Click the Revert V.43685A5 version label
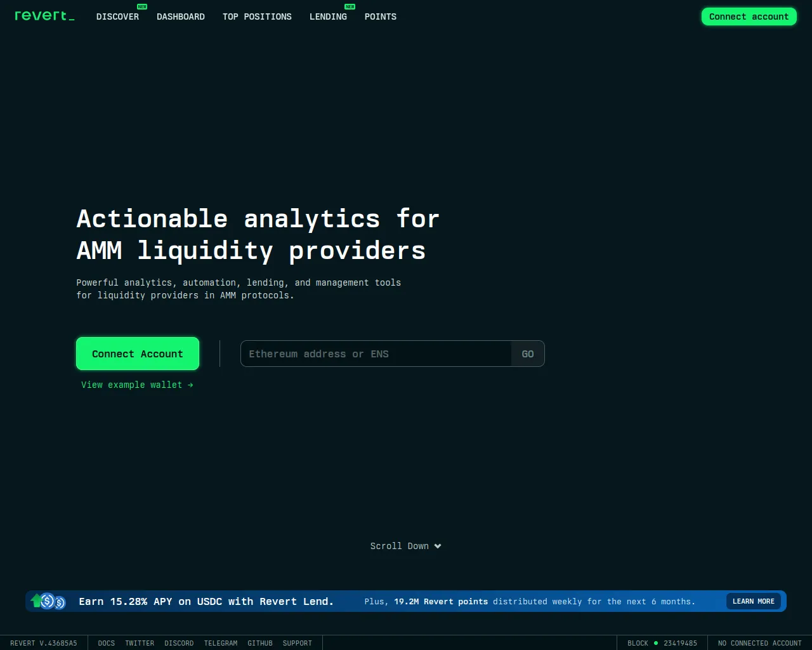 44,643
